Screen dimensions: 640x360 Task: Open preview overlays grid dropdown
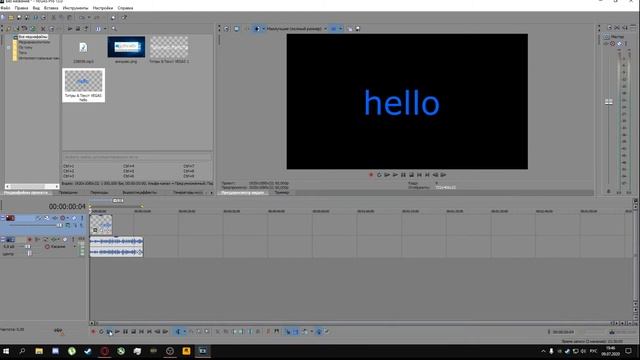(x=340, y=29)
